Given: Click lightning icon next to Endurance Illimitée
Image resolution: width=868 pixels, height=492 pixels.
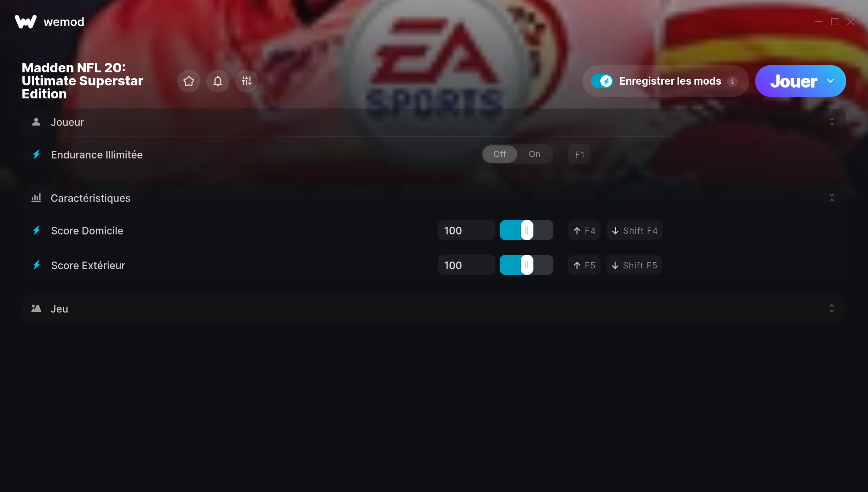Looking at the screenshot, I should point(37,154).
